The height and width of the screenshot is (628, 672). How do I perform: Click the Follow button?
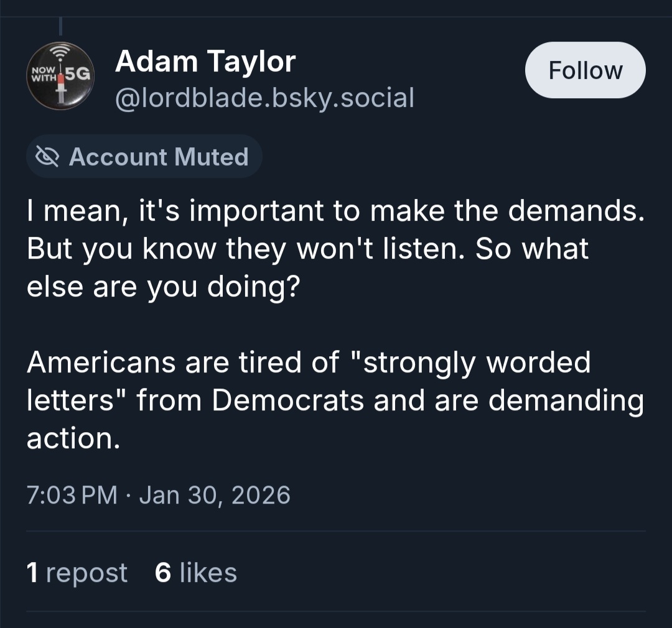click(585, 70)
